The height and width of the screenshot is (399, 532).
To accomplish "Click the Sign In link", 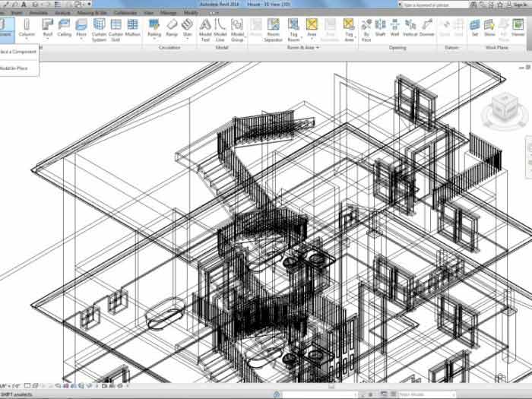I will pyautogui.click(x=521, y=5).
